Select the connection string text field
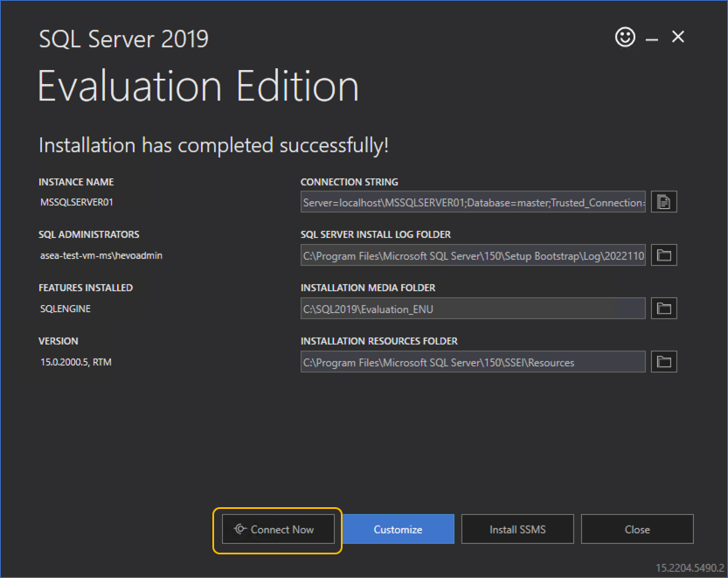This screenshot has width=728, height=578. click(472, 201)
